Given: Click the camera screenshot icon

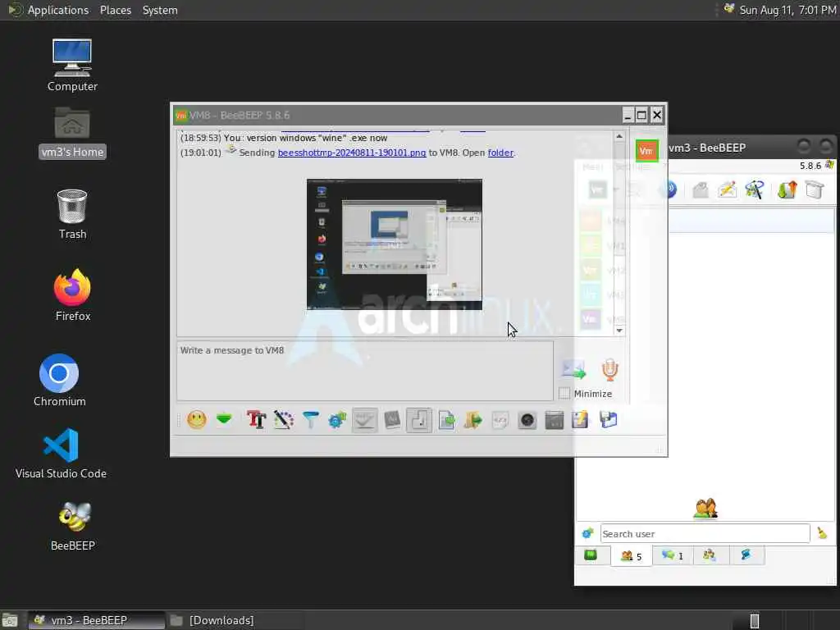Looking at the screenshot, I should pyautogui.click(x=527, y=420).
